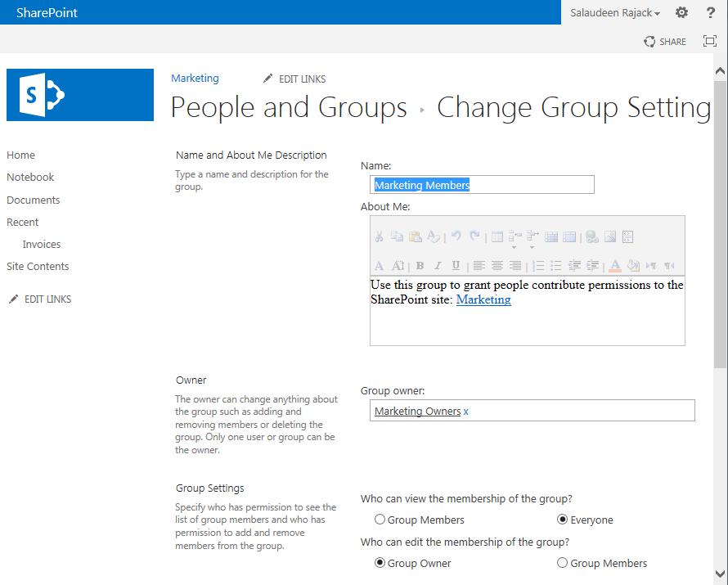Click the Cut scissors icon in editor toolbar
The width and height of the screenshot is (728, 585).
379,236
